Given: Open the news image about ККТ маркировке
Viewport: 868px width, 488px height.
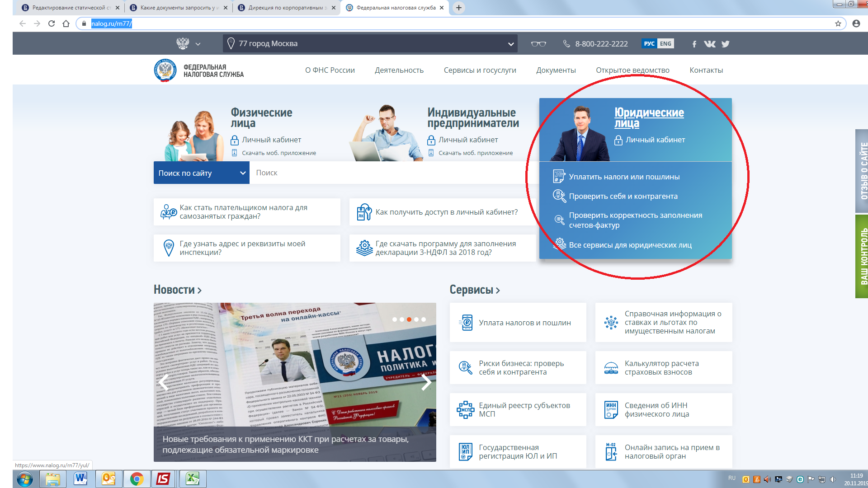Looking at the screenshot, I should pos(295,382).
